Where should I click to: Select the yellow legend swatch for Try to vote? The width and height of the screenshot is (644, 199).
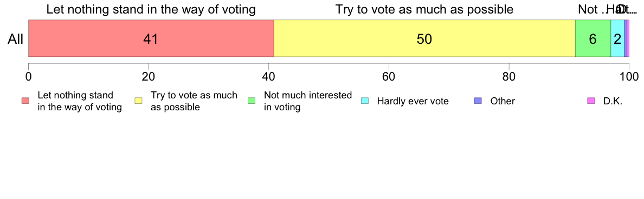(x=139, y=101)
